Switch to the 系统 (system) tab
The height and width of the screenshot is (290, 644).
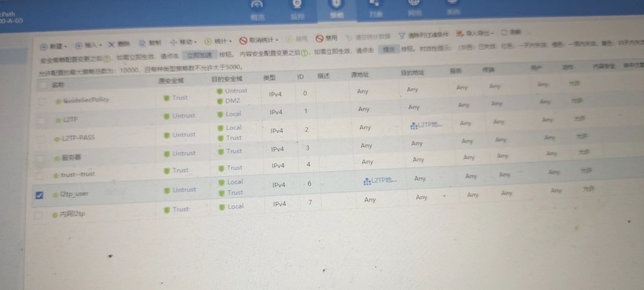(x=453, y=7)
